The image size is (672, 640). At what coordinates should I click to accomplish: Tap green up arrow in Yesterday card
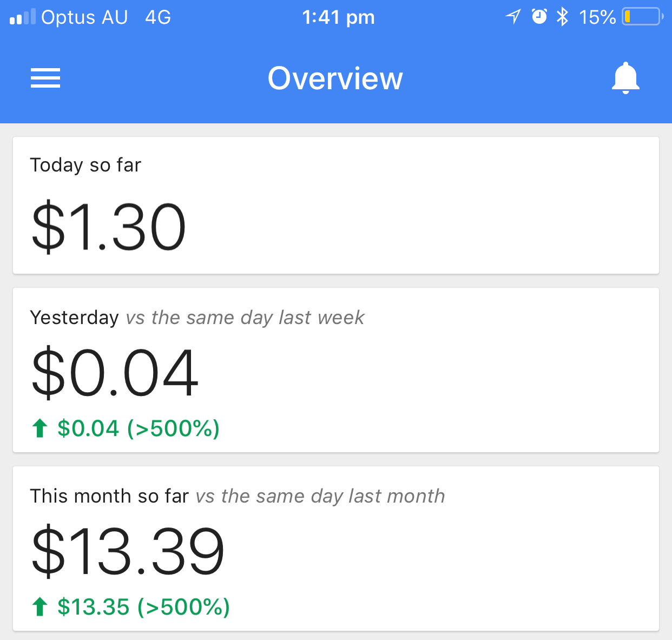39,428
